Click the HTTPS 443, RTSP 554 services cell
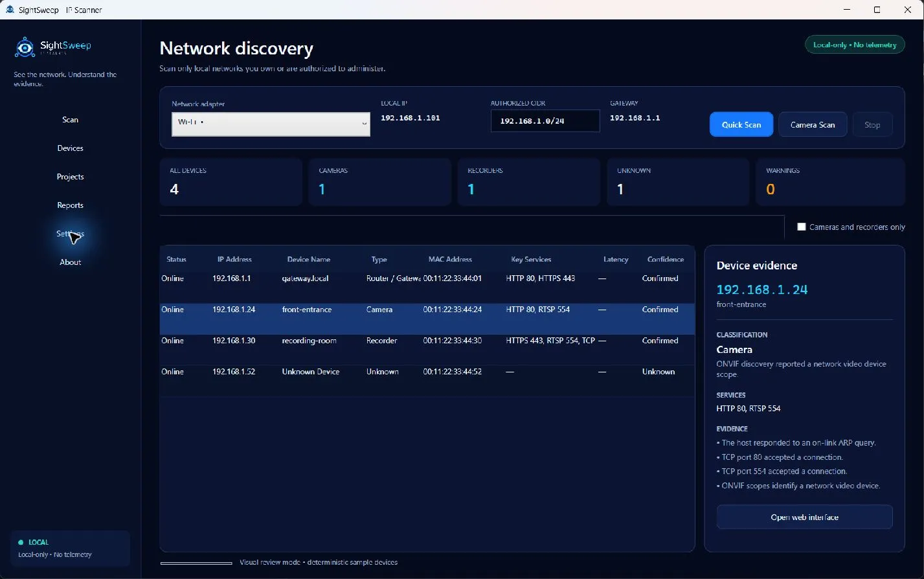The height and width of the screenshot is (579, 924). point(550,341)
